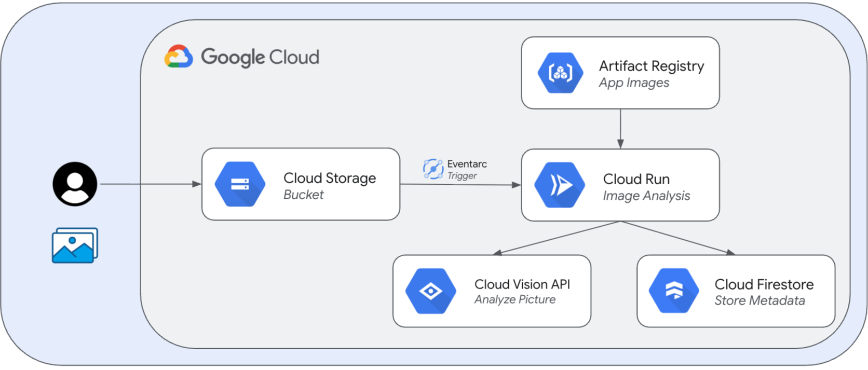Click the Artifact Registry title text

pos(651,66)
